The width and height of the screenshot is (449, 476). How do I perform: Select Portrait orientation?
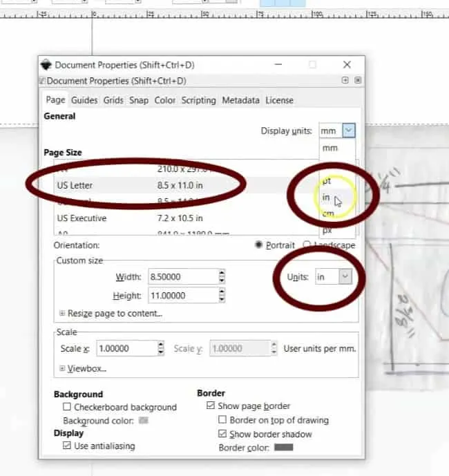coord(275,245)
